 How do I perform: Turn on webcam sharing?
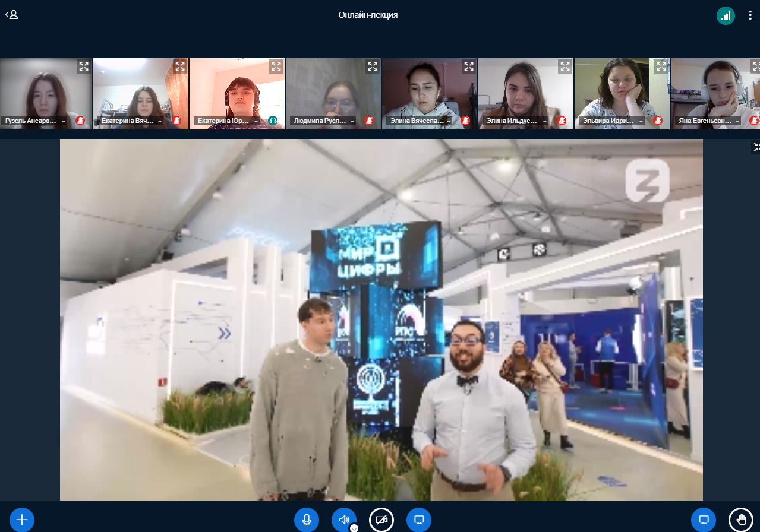(381, 520)
